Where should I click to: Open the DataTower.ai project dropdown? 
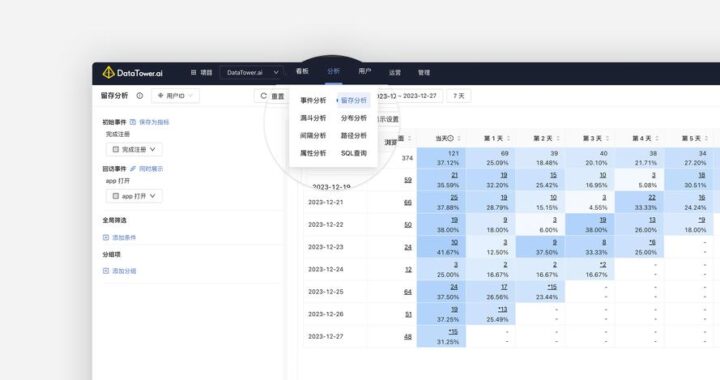(252, 73)
